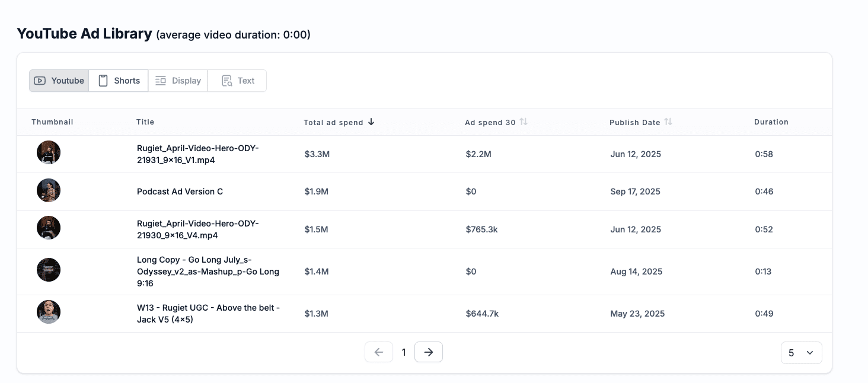Click the Podcast Ad Version C title
868x383 pixels.
tap(180, 191)
